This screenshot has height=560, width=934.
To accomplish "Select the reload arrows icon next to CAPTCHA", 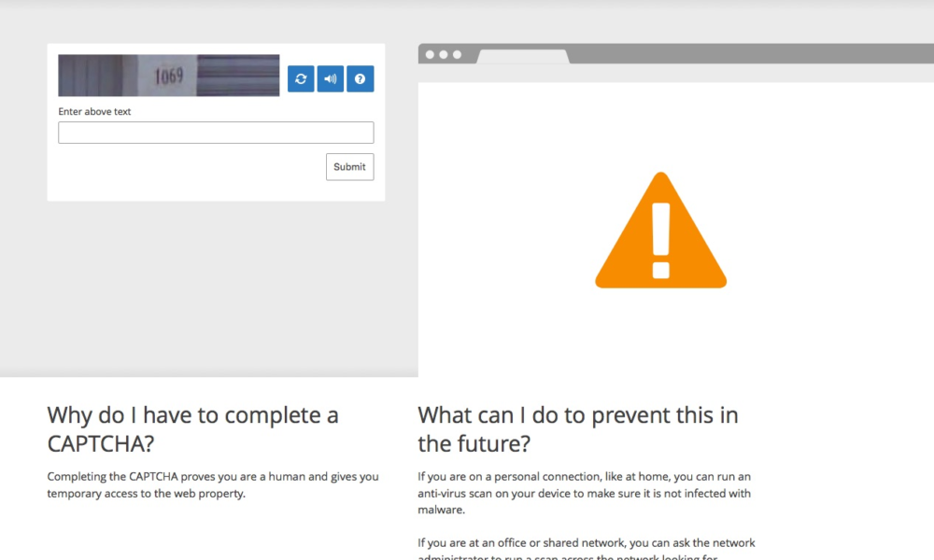I will point(300,78).
